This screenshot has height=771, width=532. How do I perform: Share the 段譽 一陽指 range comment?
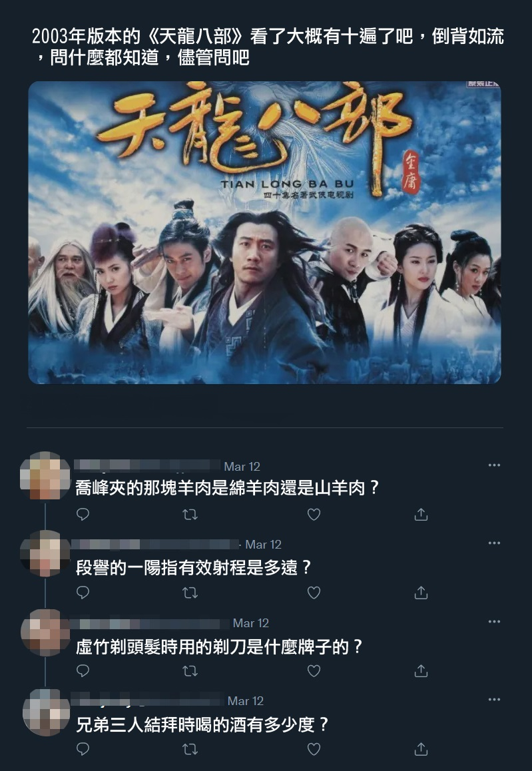coord(421,593)
